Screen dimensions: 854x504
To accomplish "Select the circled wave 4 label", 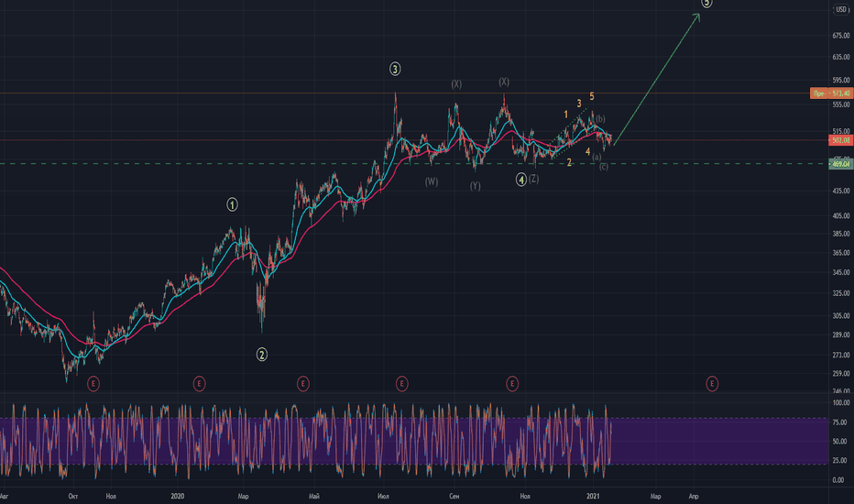I will coord(521,180).
